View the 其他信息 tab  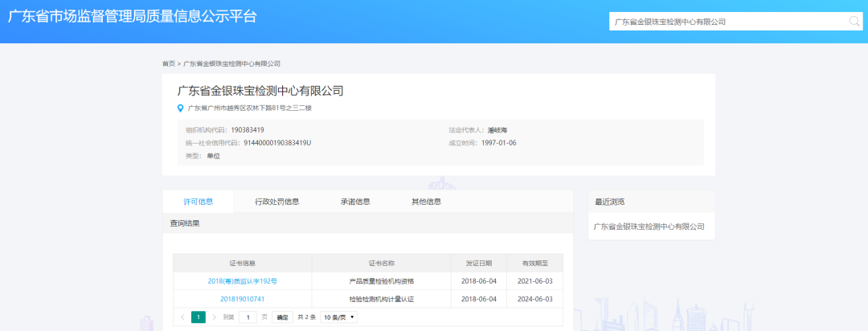click(x=426, y=202)
